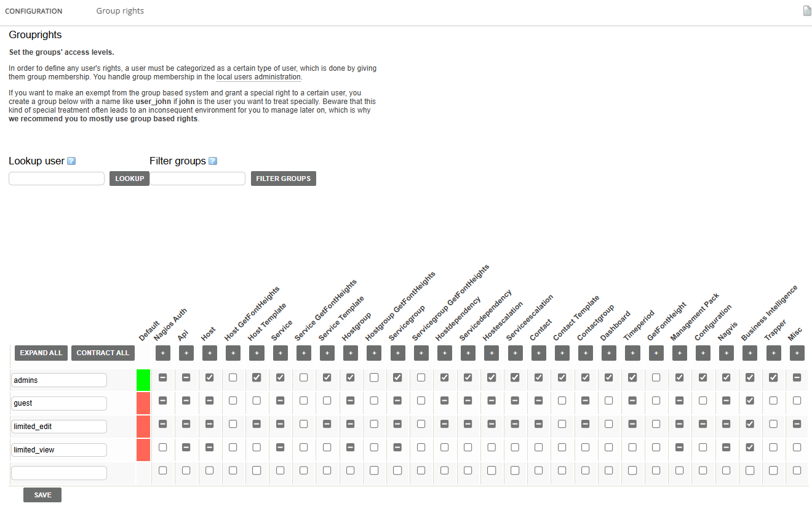Click the help icon beside Filter groups
This screenshot has width=812, height=506.
coord(213,161)
